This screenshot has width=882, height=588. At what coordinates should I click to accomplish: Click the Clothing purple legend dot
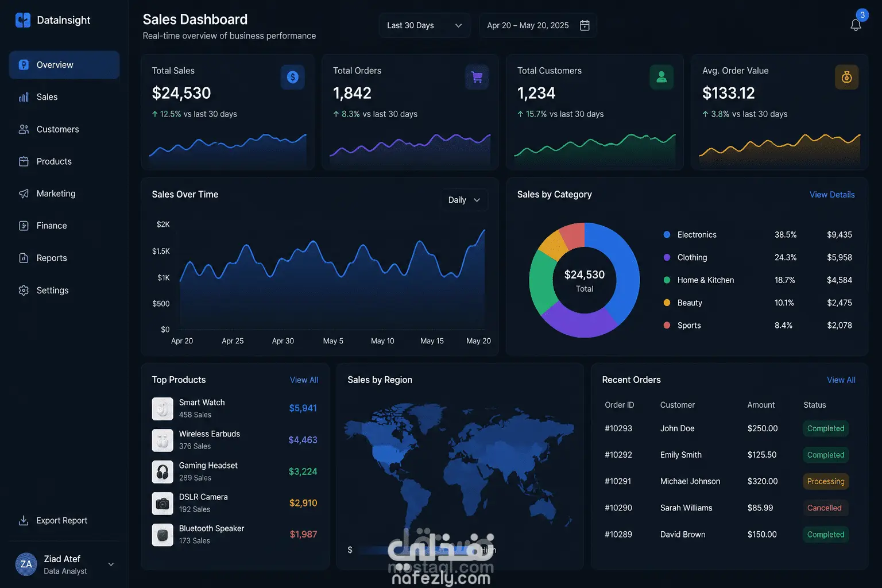pyautogui.click(x=667, y=257)
